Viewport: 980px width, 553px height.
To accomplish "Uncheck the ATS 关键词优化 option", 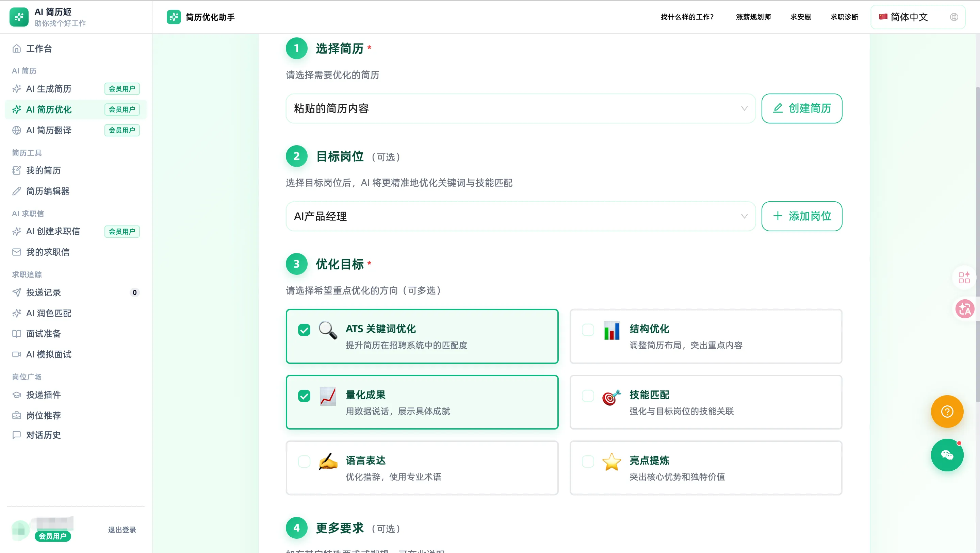I will (x=304, y=330).
